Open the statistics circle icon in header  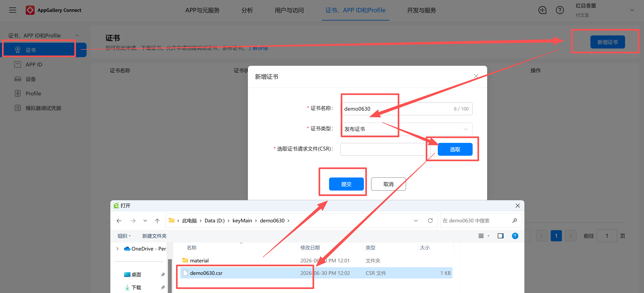[542, 10]
